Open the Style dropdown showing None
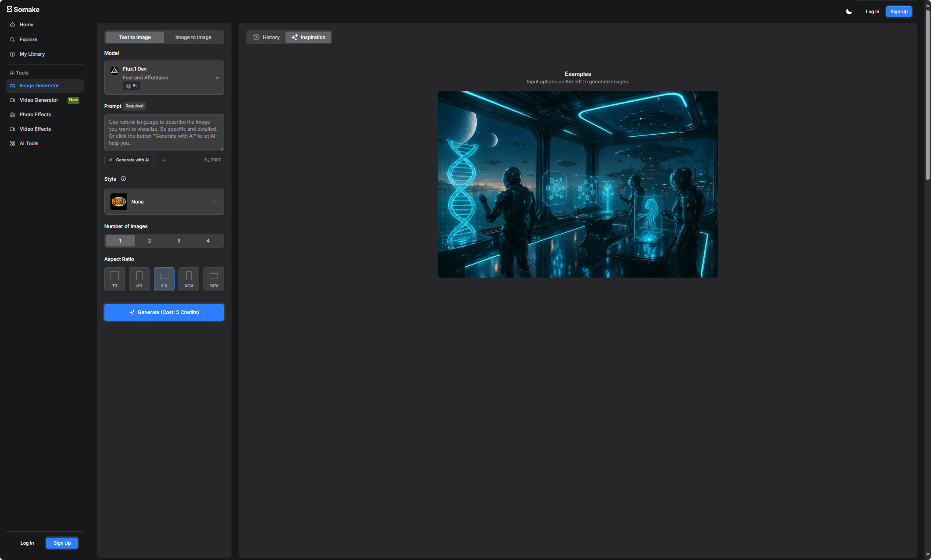 coord(164,202)
